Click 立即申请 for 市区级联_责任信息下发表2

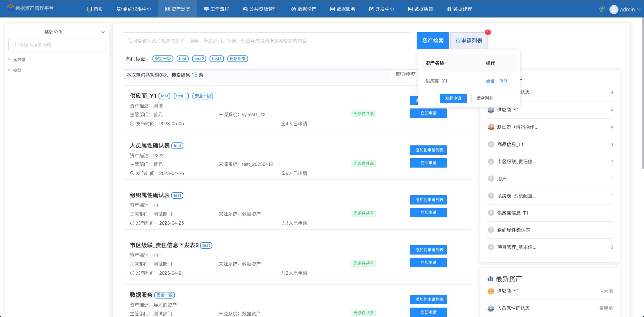[428, 263]
